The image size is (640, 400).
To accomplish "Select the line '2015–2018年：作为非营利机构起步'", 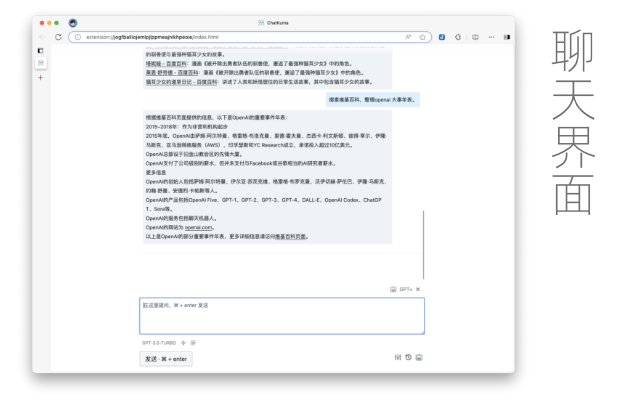I will [x=187, y=127].
